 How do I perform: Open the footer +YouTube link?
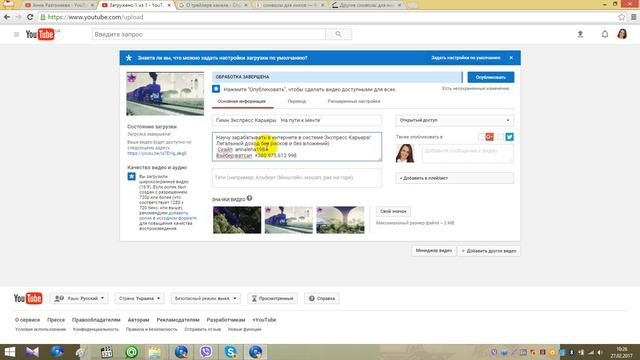(264, 320)
